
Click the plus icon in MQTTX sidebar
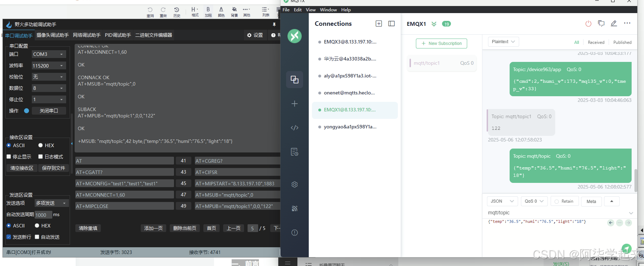point(294,104)
